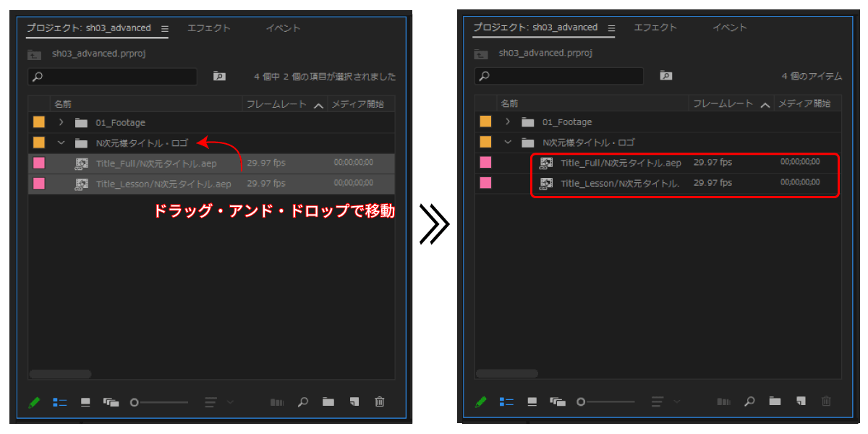
Task: Click 01_Footage folder icon in left panel
Action: pos(81,123)
